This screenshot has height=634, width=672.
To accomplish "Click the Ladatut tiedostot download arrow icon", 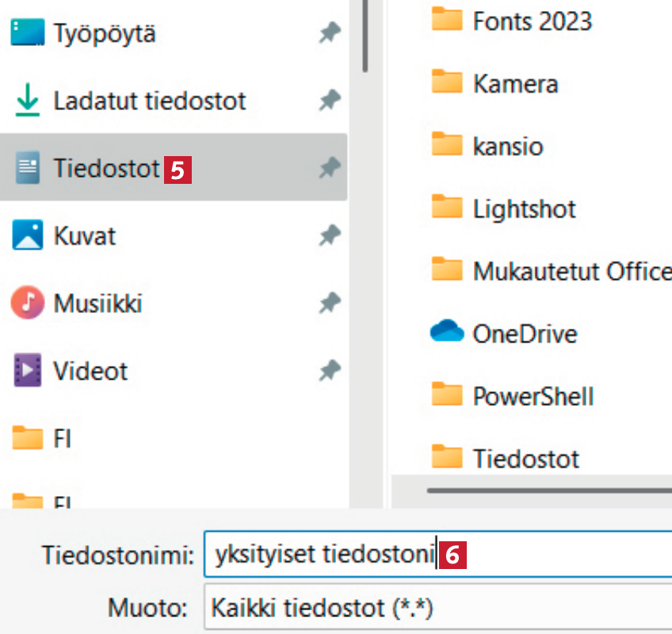I will point(28,101).
